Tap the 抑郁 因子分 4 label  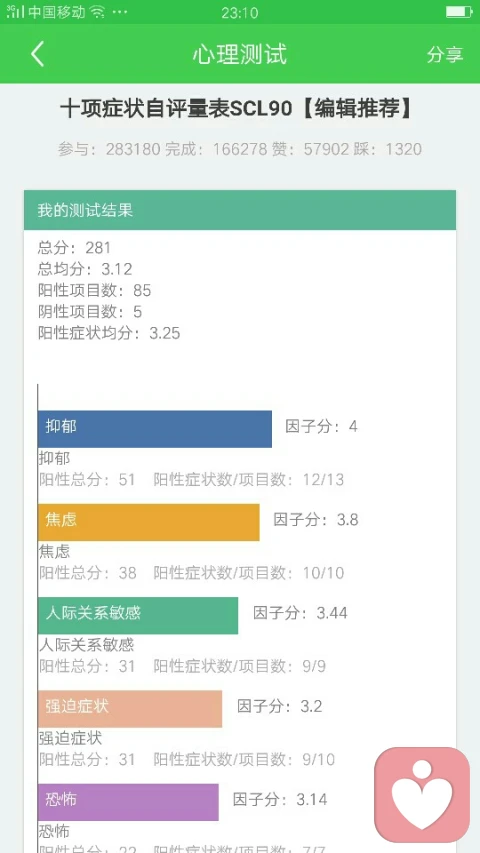321,426
